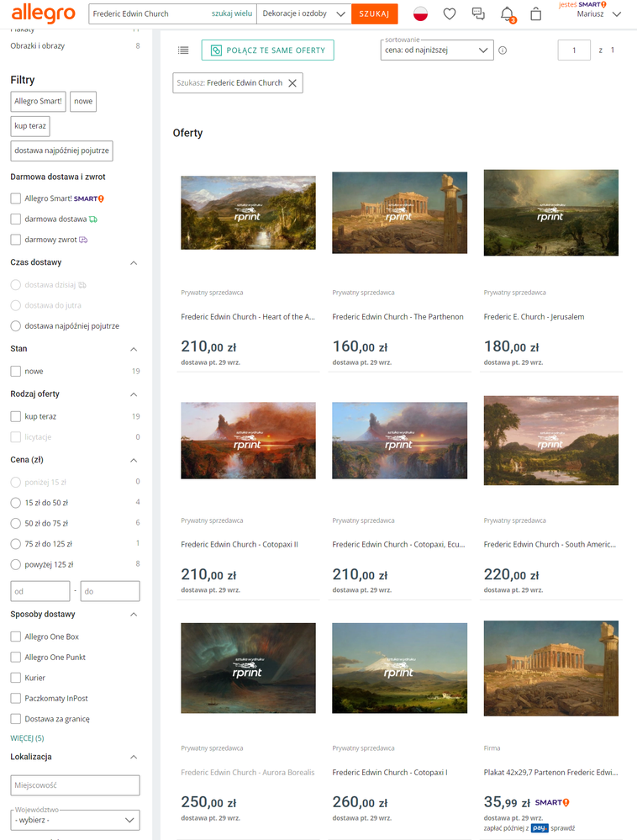Image resolution: width=637 pixels, height=840 pixels.
Task: Check the darmowa dostawa filter
Action: [16, 219]
